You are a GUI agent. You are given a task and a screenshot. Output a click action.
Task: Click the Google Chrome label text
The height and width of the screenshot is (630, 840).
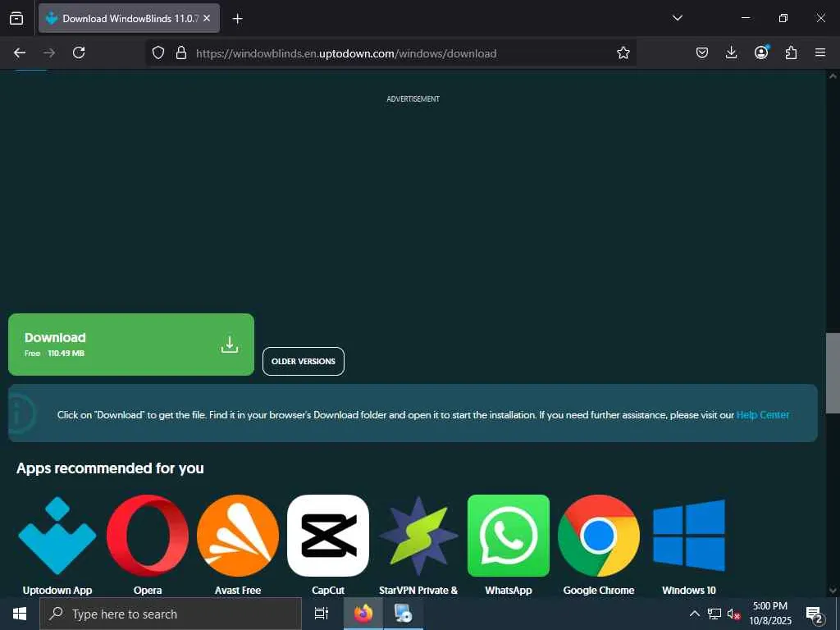point(598,591)
